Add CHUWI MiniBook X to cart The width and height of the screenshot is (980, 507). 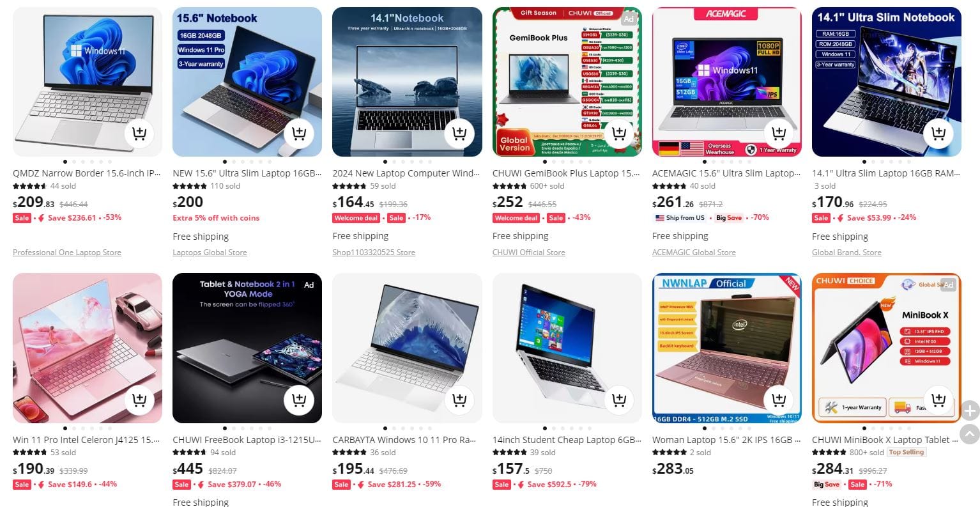(x=938, y=400)
